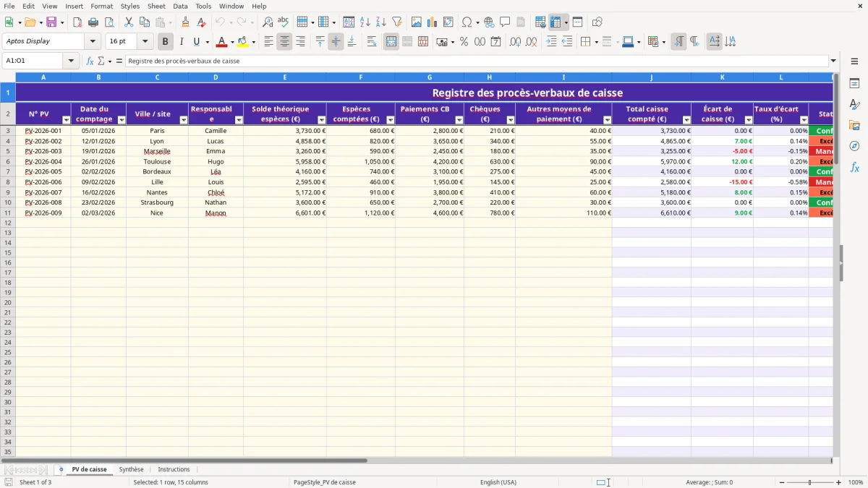Open the Font Color dropdown arrow
The height and width of the screenshot is (488, 868).
coord(232,42)
